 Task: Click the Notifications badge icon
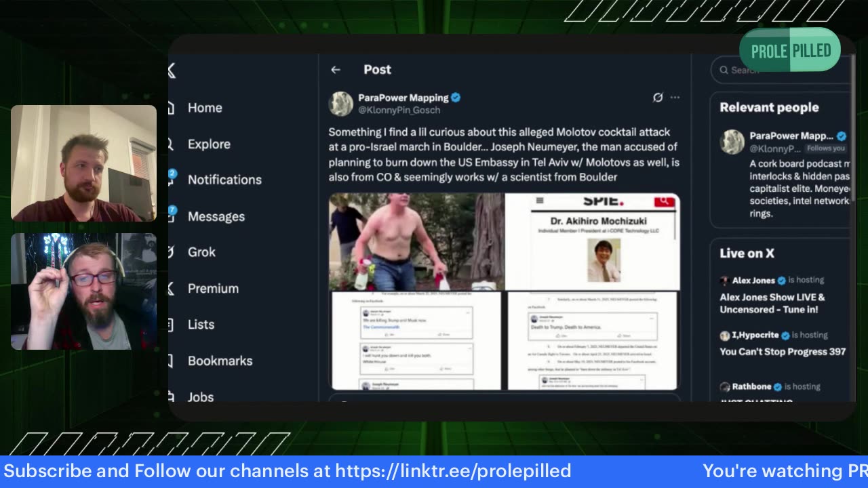[172, 175]
